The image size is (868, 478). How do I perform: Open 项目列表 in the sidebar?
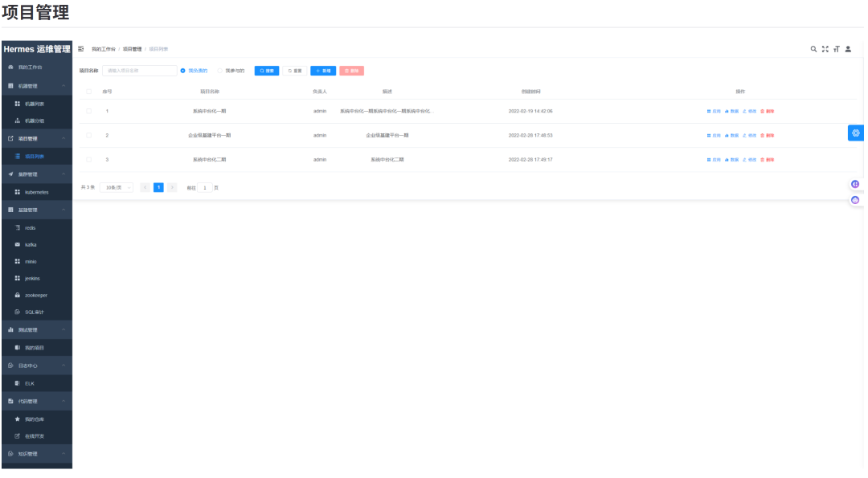(x=36, y=157)
